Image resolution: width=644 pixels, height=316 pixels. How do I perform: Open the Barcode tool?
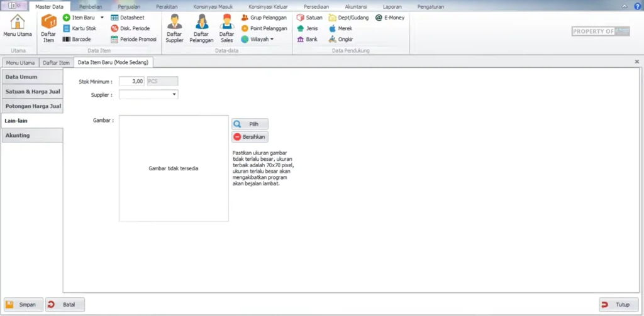coord(77,39)
